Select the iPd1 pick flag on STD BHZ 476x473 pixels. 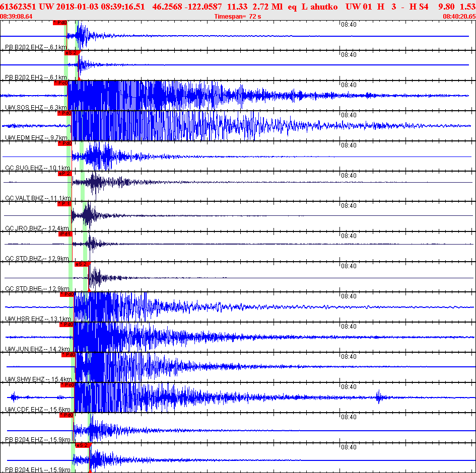pos(65,234)
